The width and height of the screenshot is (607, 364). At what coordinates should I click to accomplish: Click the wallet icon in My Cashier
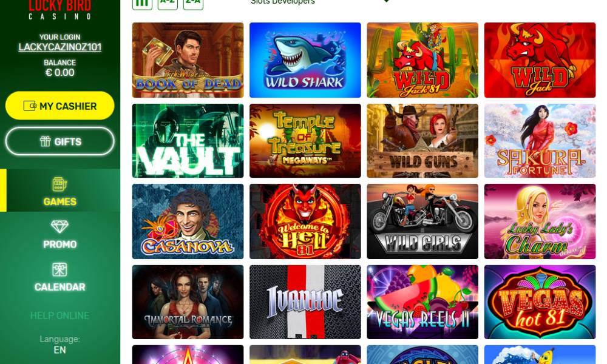tap(30, 106)
